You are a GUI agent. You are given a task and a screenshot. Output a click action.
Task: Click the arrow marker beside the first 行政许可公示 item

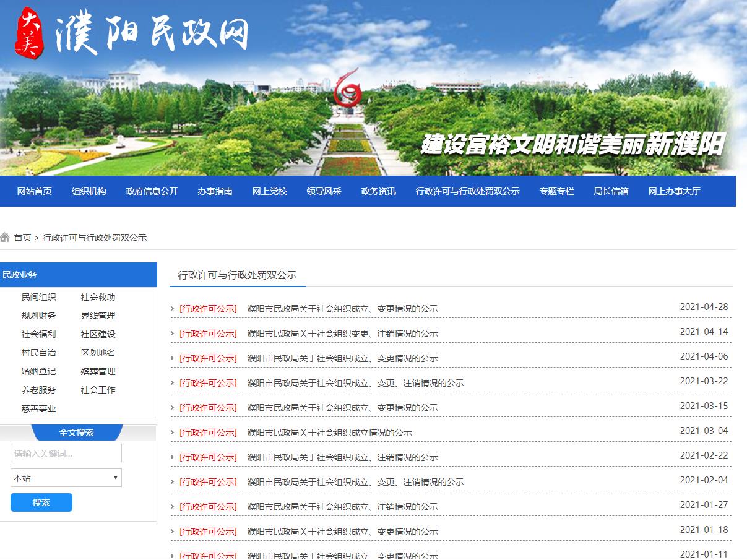(171, 308)
